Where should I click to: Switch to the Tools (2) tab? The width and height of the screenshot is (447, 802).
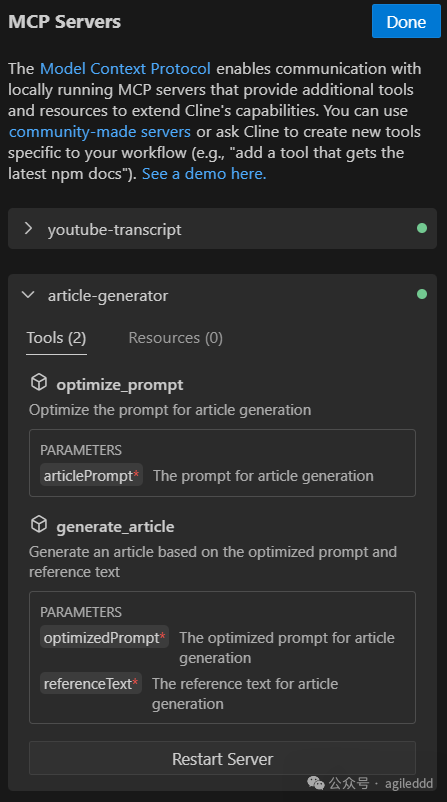pyautogui.click(x=56, y=338)
